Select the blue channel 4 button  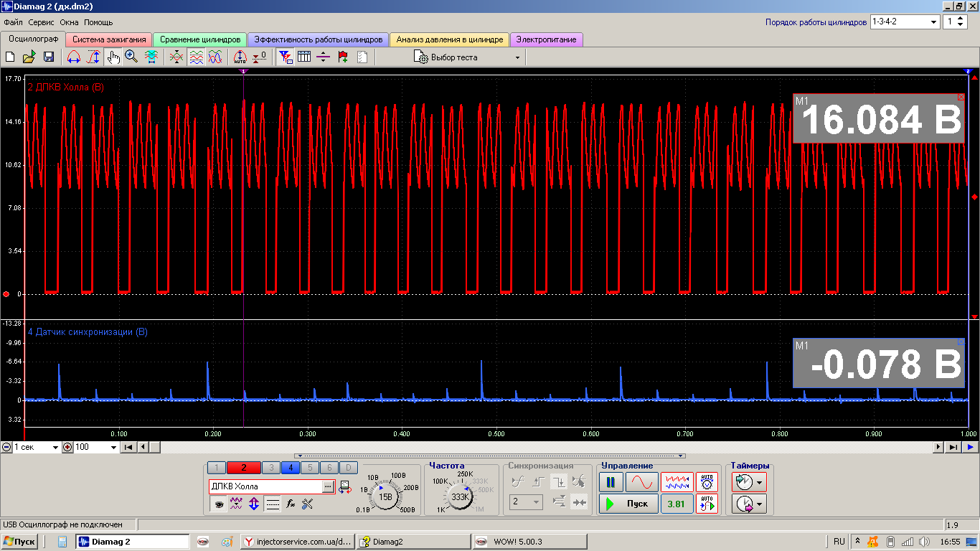[x=291, y=468]
